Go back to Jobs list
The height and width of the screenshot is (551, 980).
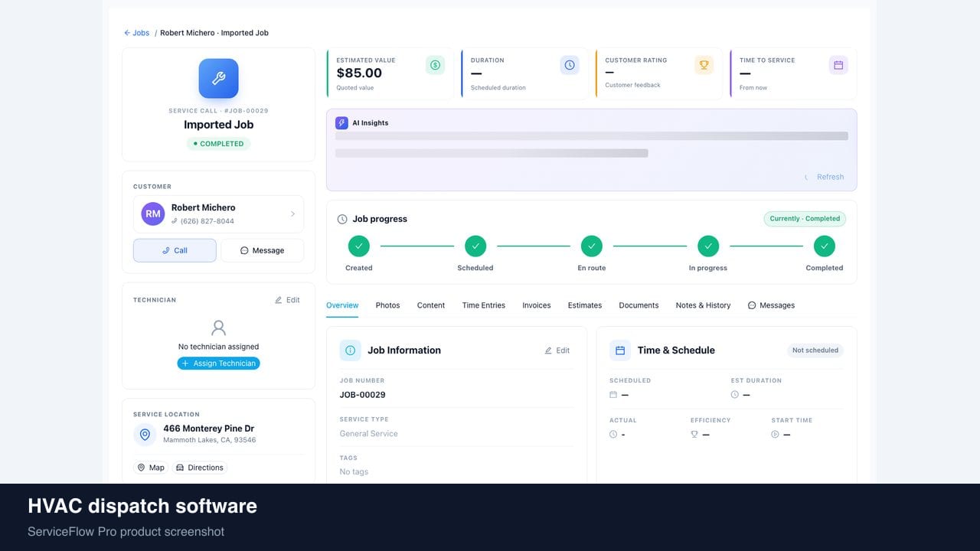137,33
